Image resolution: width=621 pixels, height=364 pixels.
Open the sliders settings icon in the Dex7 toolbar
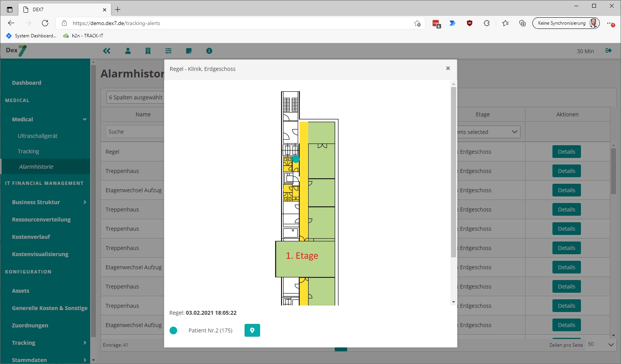168,51
